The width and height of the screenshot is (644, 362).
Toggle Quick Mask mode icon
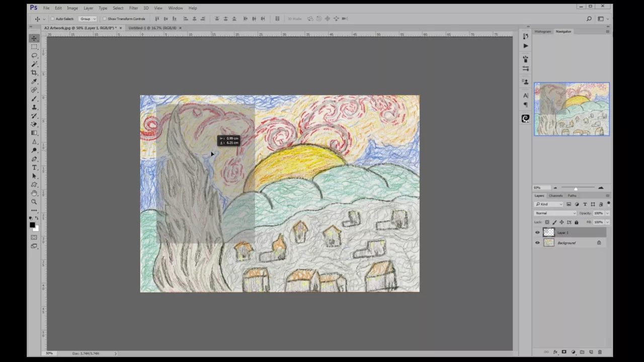pos(34,237)
